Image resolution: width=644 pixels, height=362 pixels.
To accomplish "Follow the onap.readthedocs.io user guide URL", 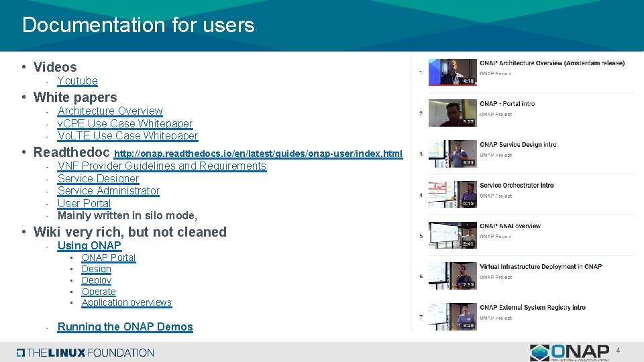I will [x=258, y=154].
